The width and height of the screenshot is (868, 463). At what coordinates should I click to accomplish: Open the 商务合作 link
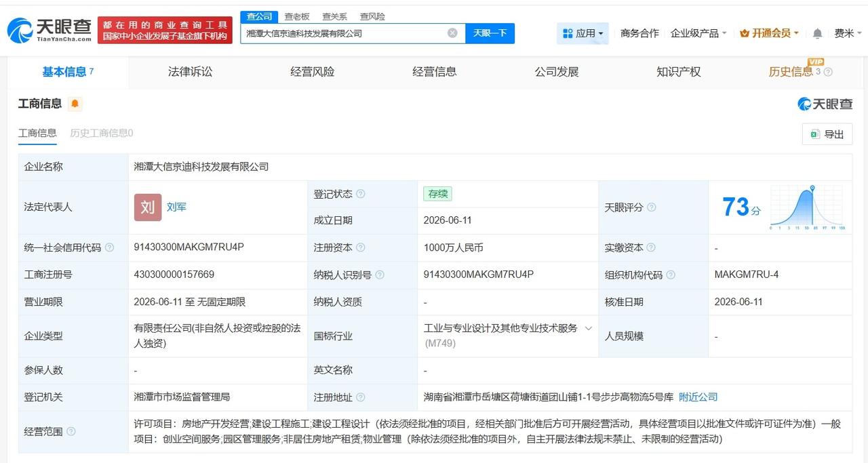(x=639, y=33)
